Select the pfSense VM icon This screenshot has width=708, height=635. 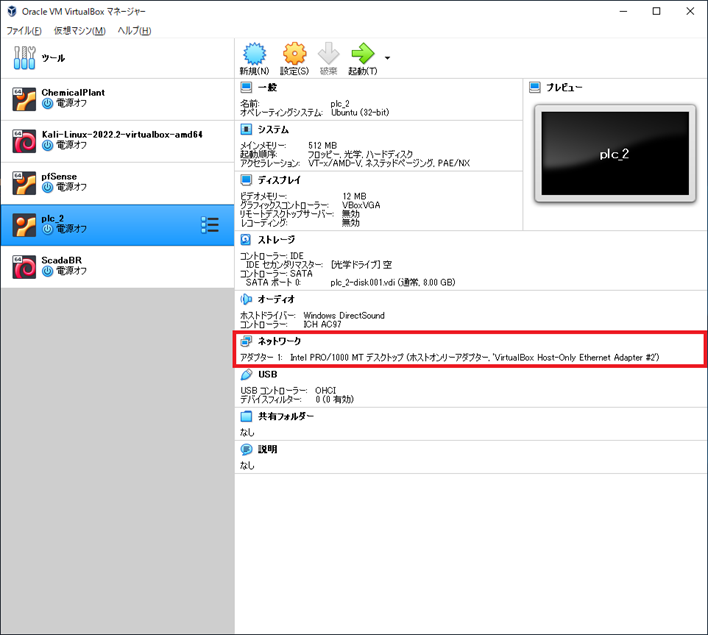coord(24,183)
